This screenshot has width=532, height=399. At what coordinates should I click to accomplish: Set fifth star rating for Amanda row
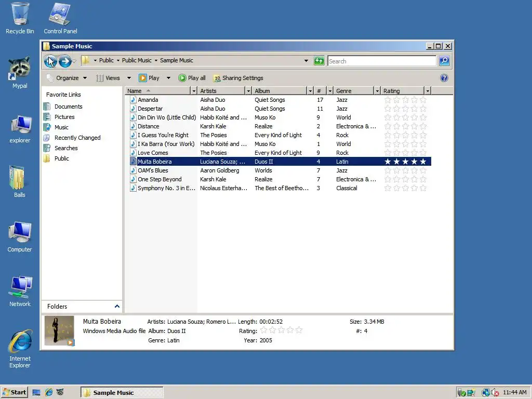tap(423, 100)
